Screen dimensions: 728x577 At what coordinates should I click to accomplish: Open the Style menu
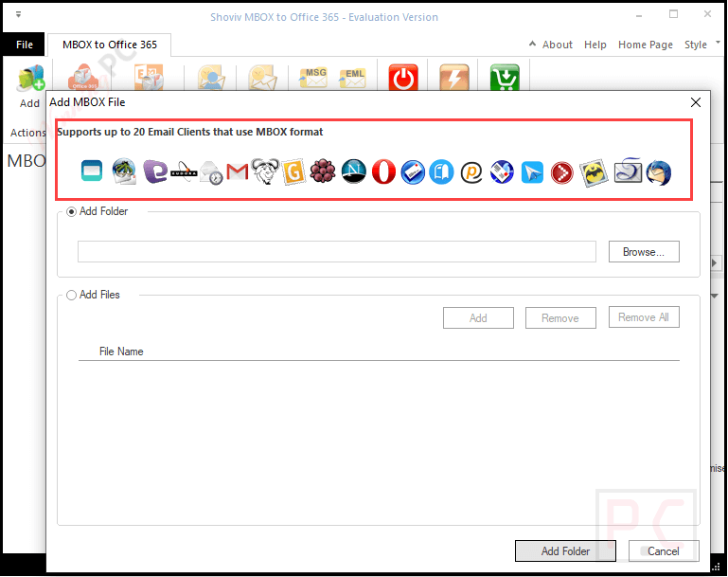[x=696, y=45]
